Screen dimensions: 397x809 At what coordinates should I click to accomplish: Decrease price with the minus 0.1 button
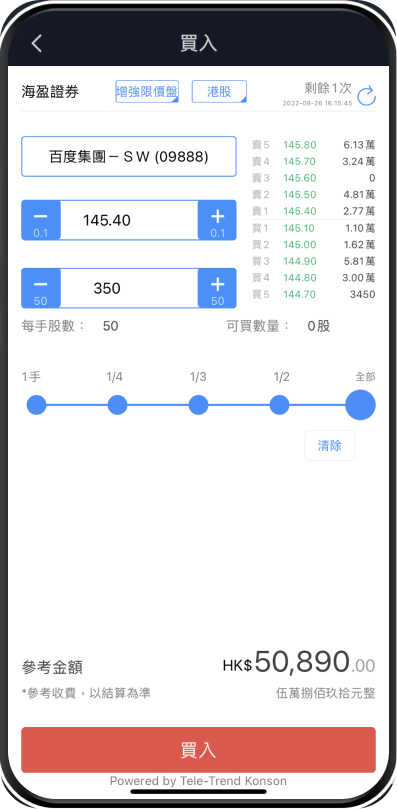tap(41, 220)
